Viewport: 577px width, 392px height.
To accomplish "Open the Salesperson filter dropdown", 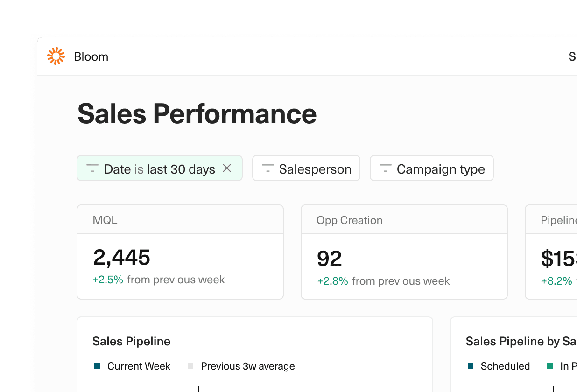I will [x=306, y=168].
